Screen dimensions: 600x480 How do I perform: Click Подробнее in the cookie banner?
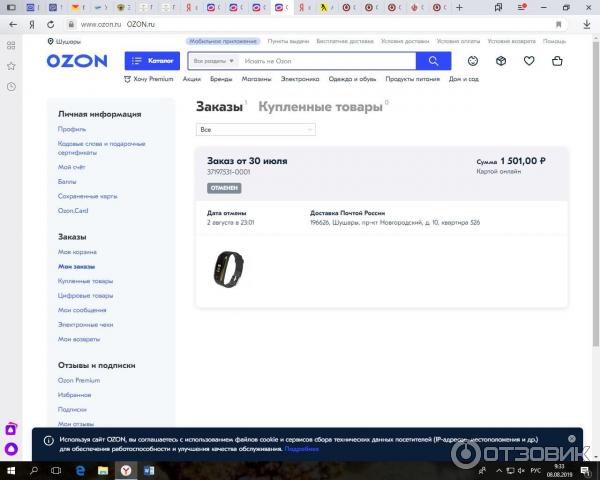(302, 449)
